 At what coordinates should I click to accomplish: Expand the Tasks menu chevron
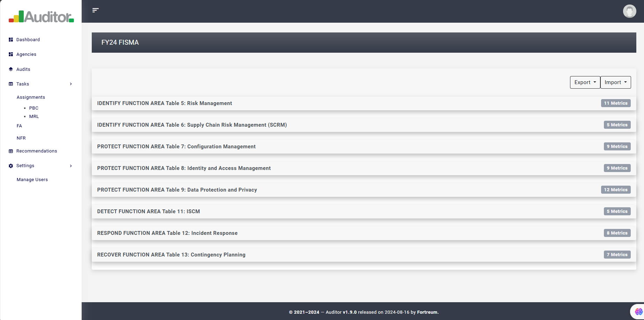tap(71, 84)
